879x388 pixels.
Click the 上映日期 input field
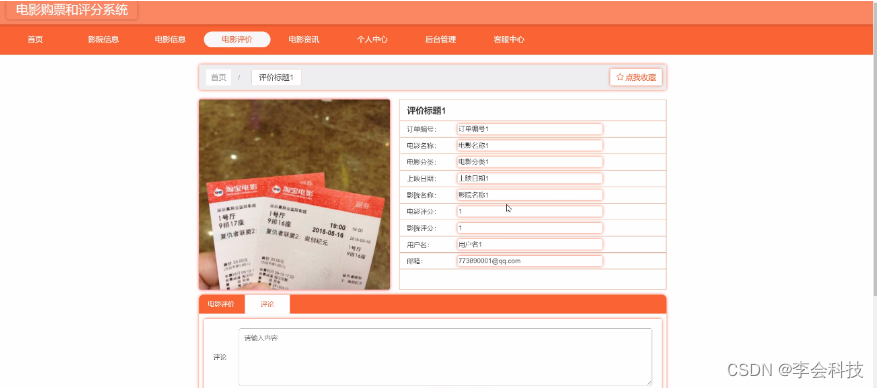[530, 178]
